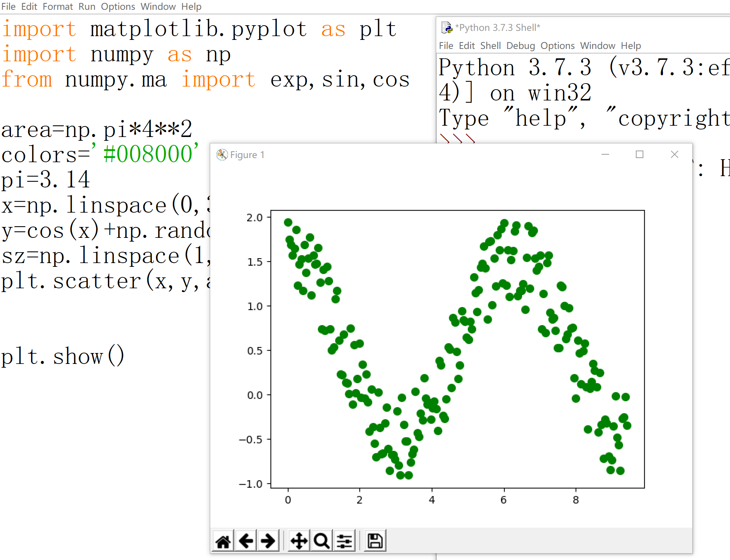Open the Shell menu
This screenshot has height=560, width=730.
(490, 46)
